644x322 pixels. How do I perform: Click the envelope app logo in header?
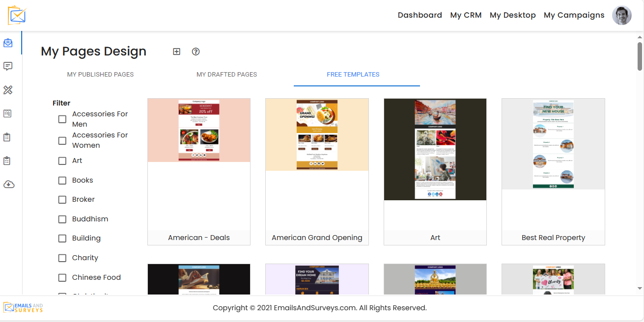click(17, 15)
